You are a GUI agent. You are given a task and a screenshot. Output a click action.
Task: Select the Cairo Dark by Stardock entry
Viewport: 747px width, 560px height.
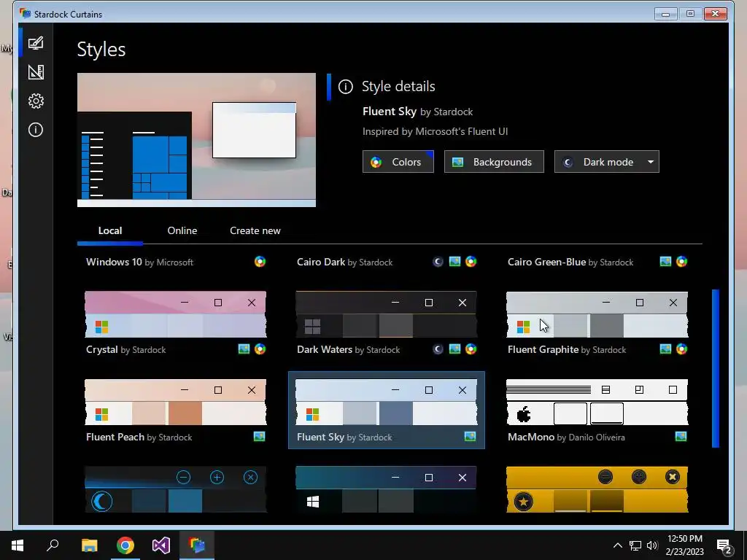(x=344, y=262)
